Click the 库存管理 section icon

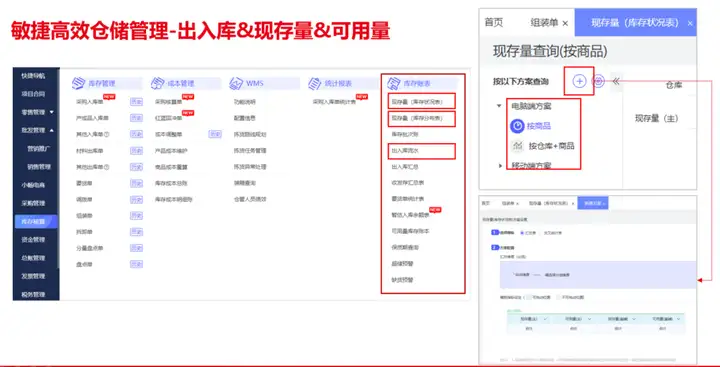pos(79,83)
